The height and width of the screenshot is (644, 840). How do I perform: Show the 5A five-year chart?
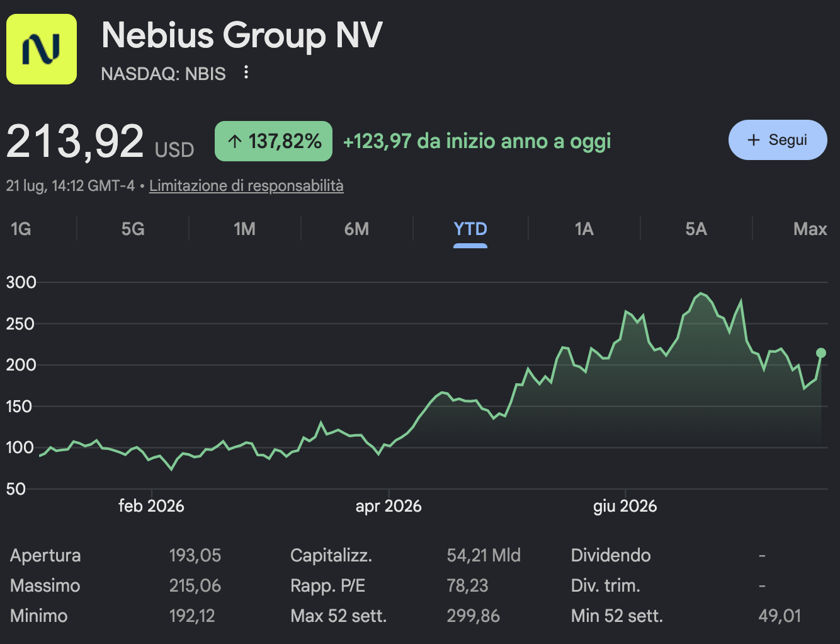[x=696, y=229]
